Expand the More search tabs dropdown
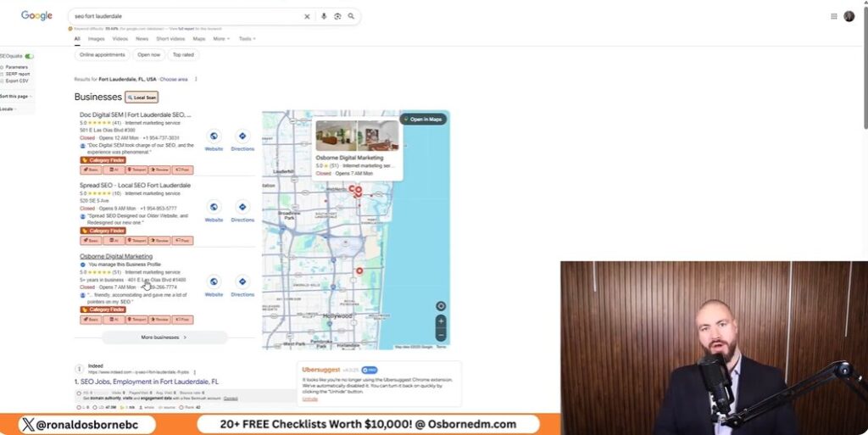Screen dimensions: 868x435 pos(221,39)
